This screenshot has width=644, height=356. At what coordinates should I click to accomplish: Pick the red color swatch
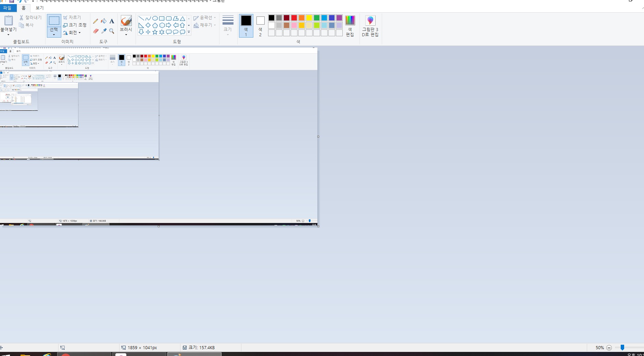point(294,18)
